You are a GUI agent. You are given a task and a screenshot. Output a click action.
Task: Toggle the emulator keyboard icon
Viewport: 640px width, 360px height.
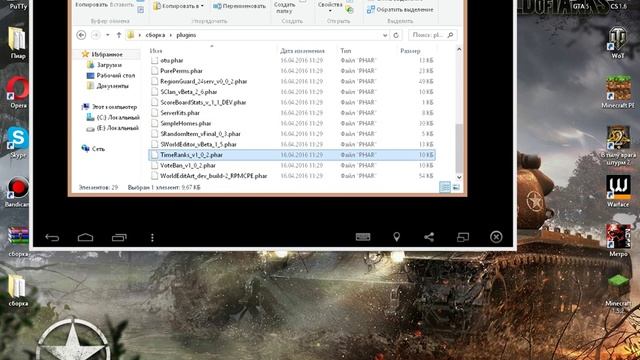(363, 237)
